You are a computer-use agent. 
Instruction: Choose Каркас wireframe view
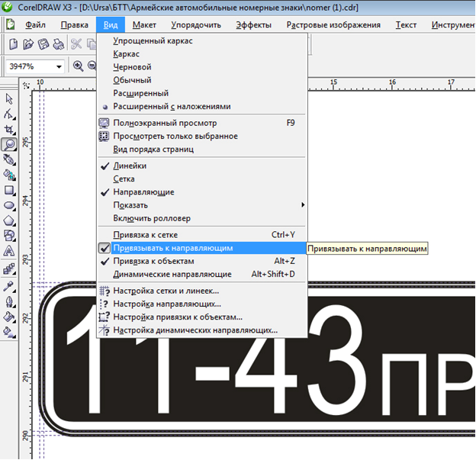click(x=202, y=54)
